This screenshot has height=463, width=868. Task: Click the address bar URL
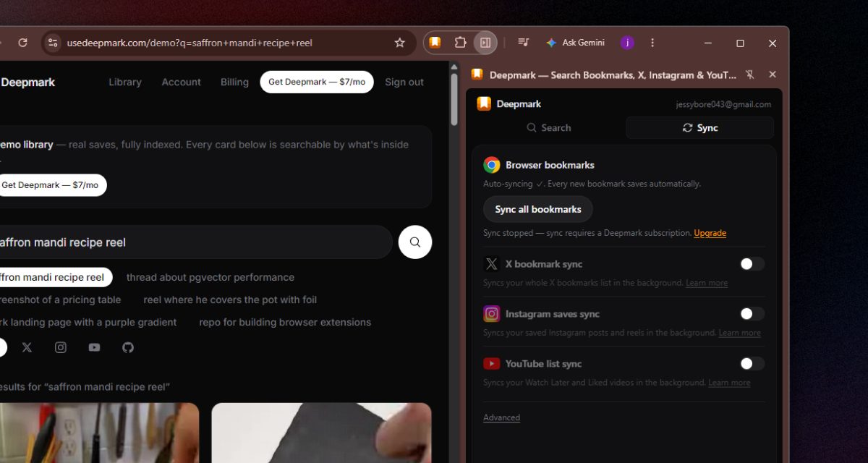190,43
